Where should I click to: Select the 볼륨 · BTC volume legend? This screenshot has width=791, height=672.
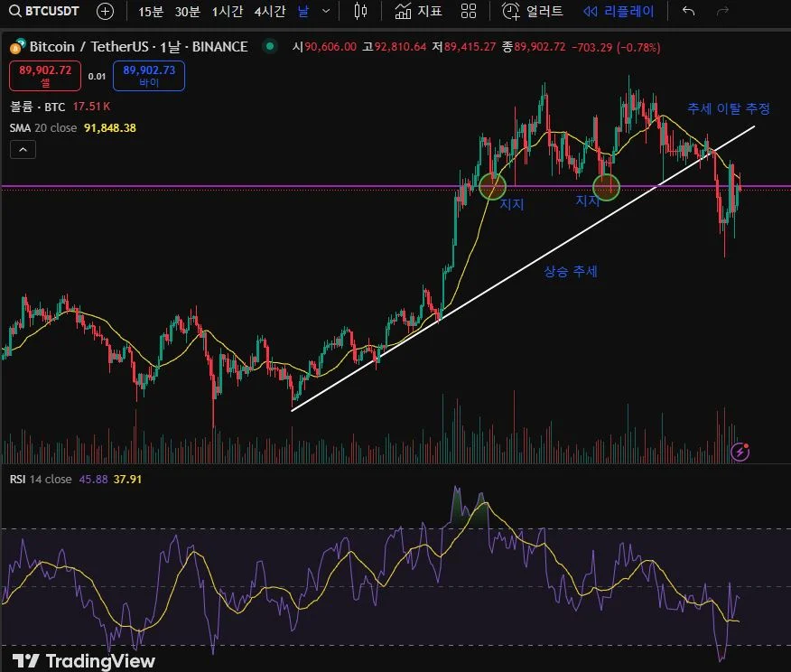tap(37, 107)
